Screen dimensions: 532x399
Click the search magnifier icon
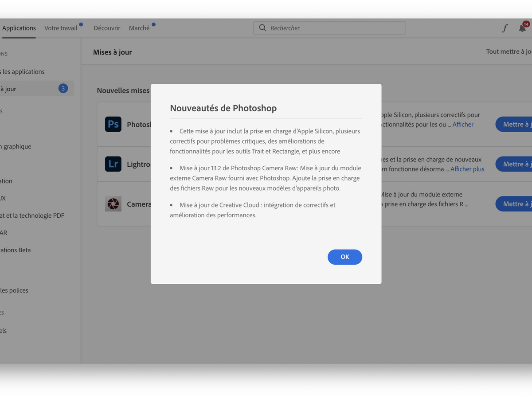pyautogui.click(x=262, y=27)
